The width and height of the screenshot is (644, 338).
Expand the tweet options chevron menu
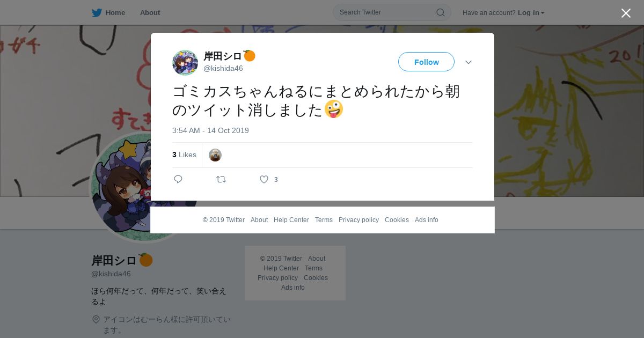[469, 62]
